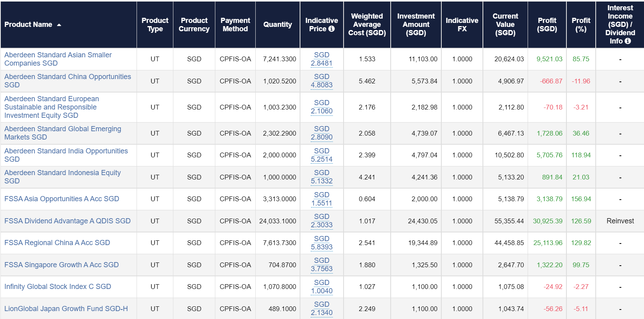Click indicative price SGD 5.1332

pyautogui.click(x=321, y=177)
